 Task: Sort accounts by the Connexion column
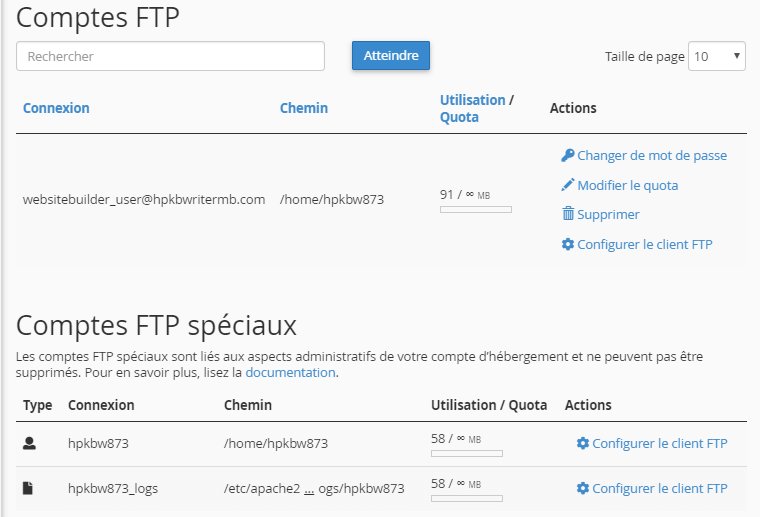(x=56, y=108)
